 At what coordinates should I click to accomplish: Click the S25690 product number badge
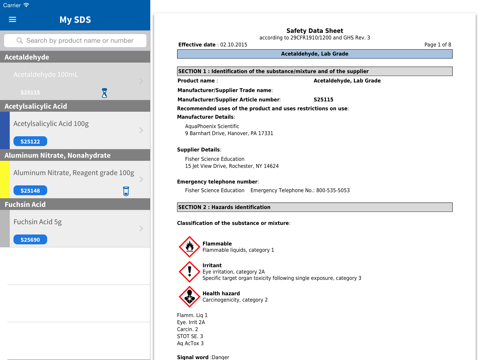coord(30,240)
